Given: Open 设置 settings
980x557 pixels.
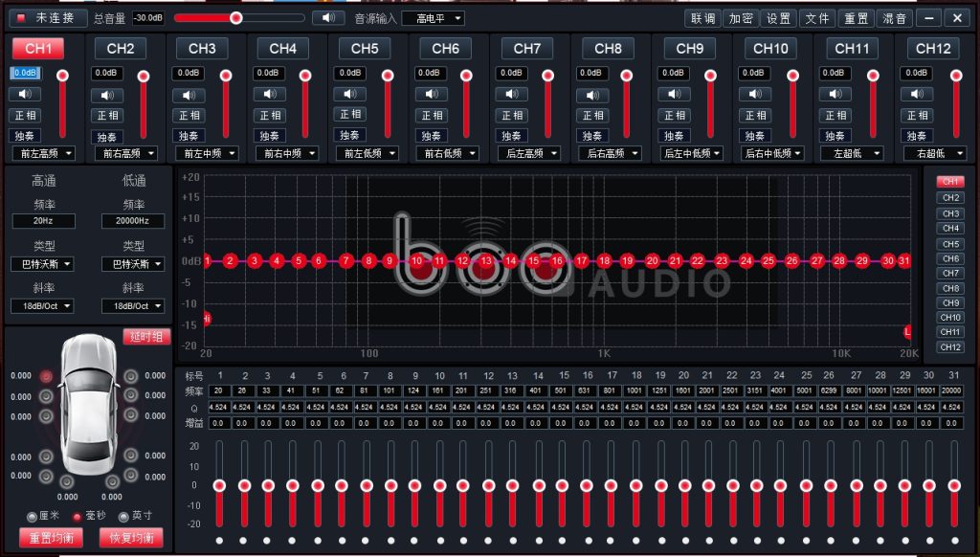Looking at the screenshot, I should point(779,18).
